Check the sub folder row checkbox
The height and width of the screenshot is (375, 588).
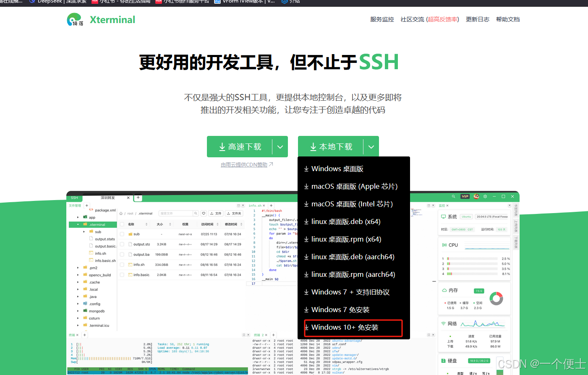coord(122,234)
